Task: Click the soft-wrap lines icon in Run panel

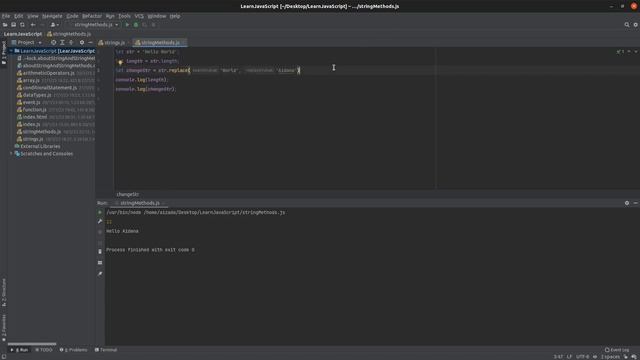Action: 100,263
